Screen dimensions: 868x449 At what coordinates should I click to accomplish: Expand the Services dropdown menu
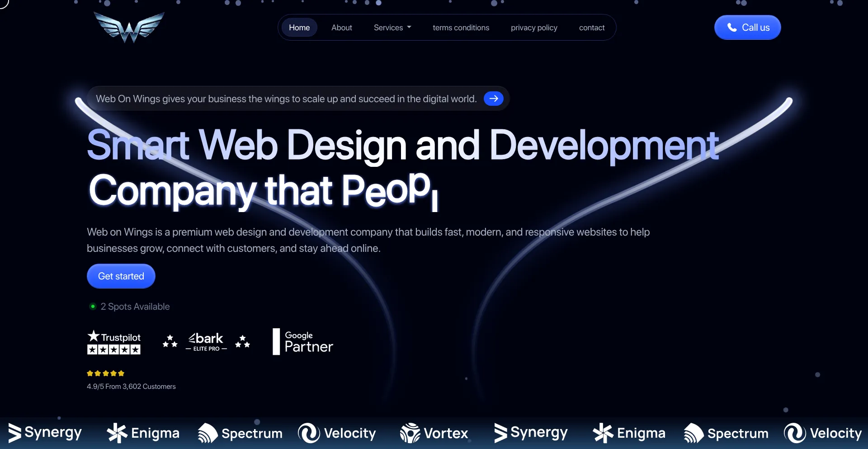[x=392, y=28]
